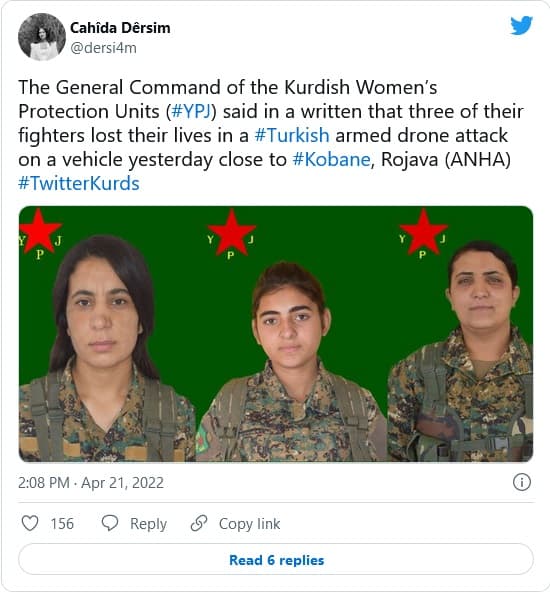Click the Copy link text
Image resolution: width=550 pixels, height=592 pixels.
pyautogui.click(x=250, y=524)
